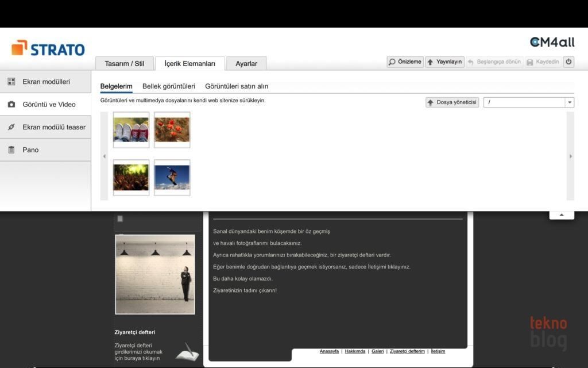Open the Galeri footer link
Screen dimensions: 588x368
point(377,351)
